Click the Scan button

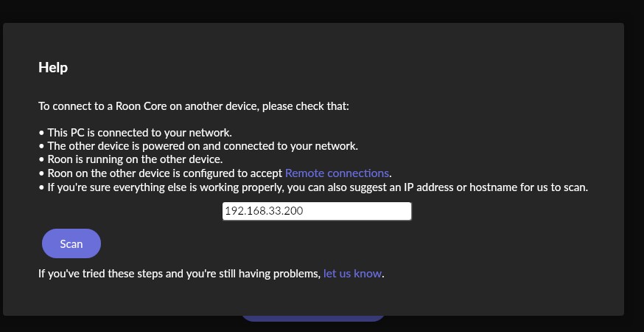71,243
